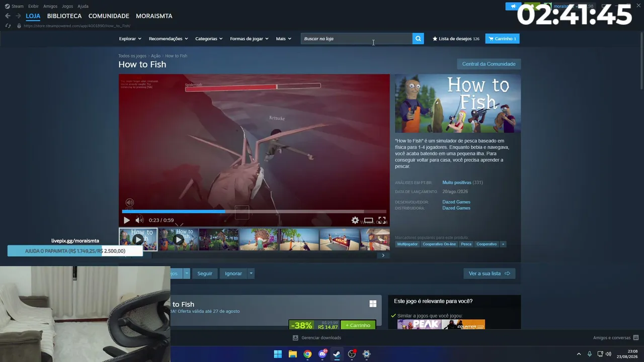644x362 pixels.
Task: Open the Amigos menu
Action: point(50,6)
